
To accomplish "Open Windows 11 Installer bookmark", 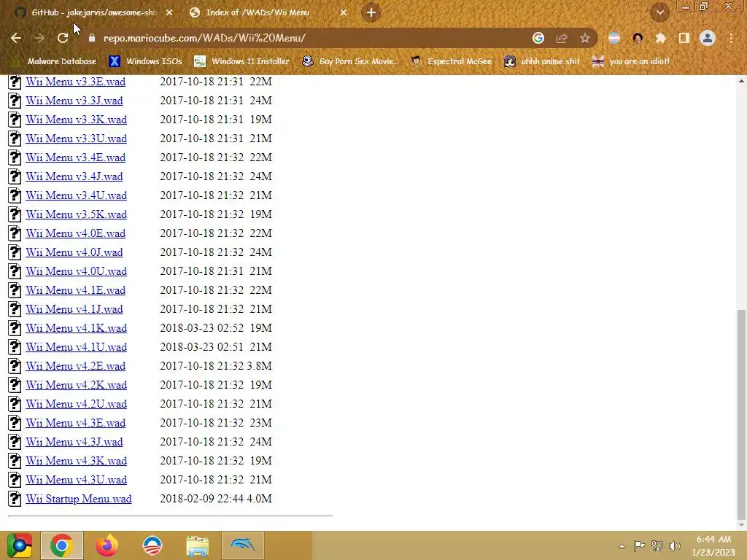I will 242,61.
